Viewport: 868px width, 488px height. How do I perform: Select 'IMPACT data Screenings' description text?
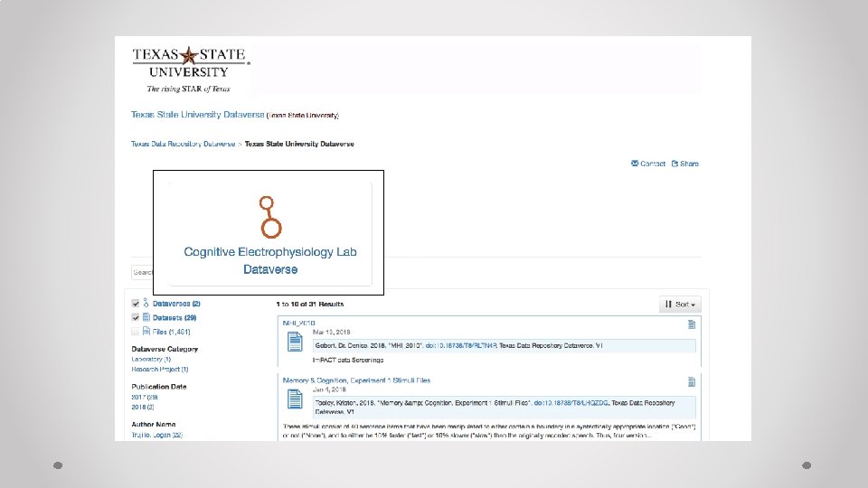point(348,361)
